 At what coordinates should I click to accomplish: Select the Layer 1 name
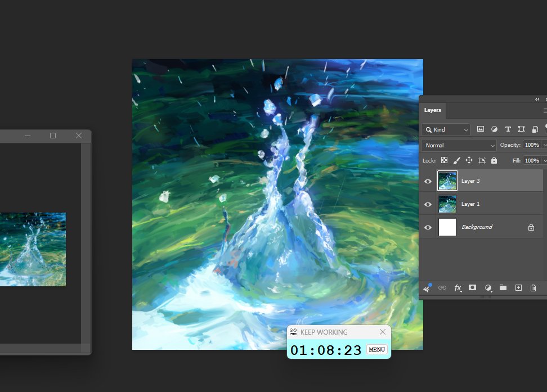[x=470, y=204]
